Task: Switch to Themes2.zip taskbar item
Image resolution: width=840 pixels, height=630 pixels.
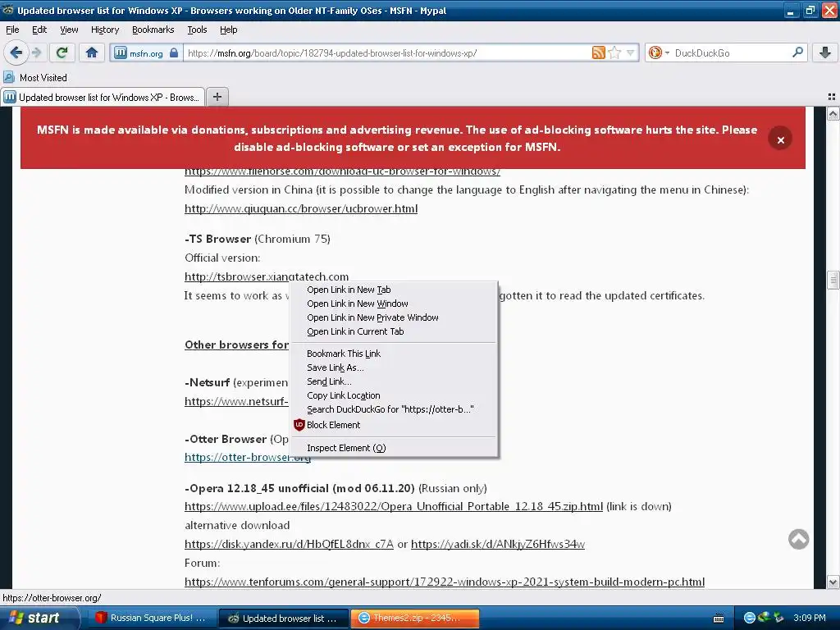Action: (x=415, y=618)
